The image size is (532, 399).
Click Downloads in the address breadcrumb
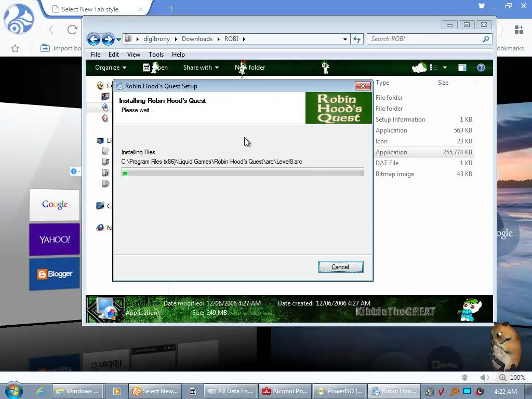coord(197,39)
